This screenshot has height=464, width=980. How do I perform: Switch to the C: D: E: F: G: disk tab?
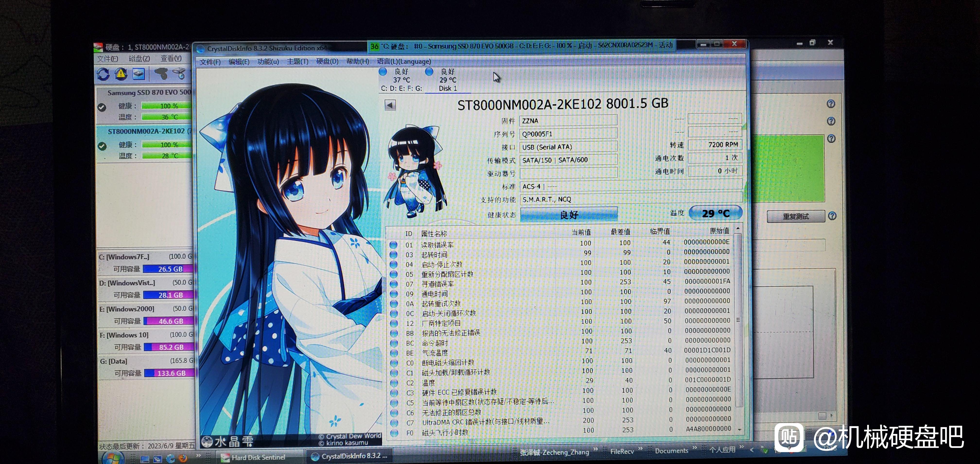[x=402, y=80]
